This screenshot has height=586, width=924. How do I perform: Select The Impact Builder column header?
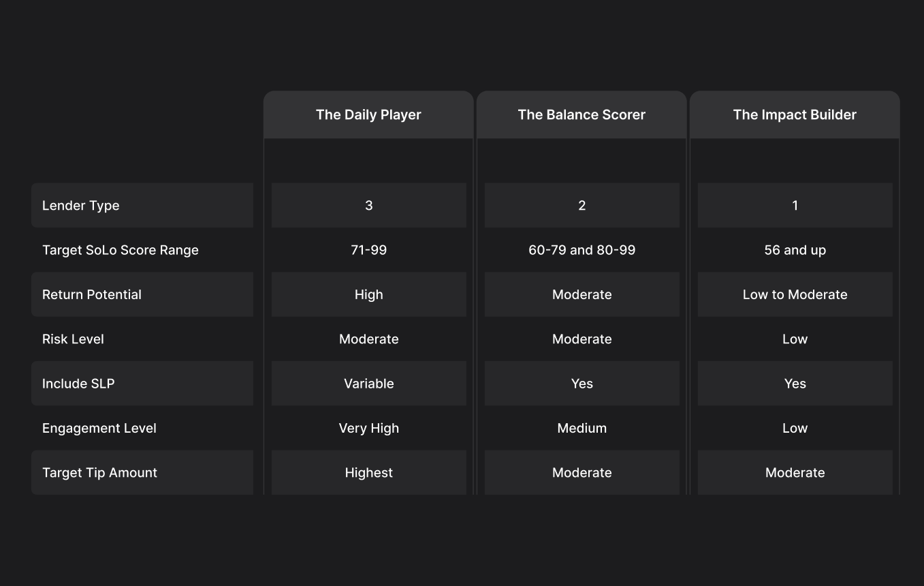(795, 114)
